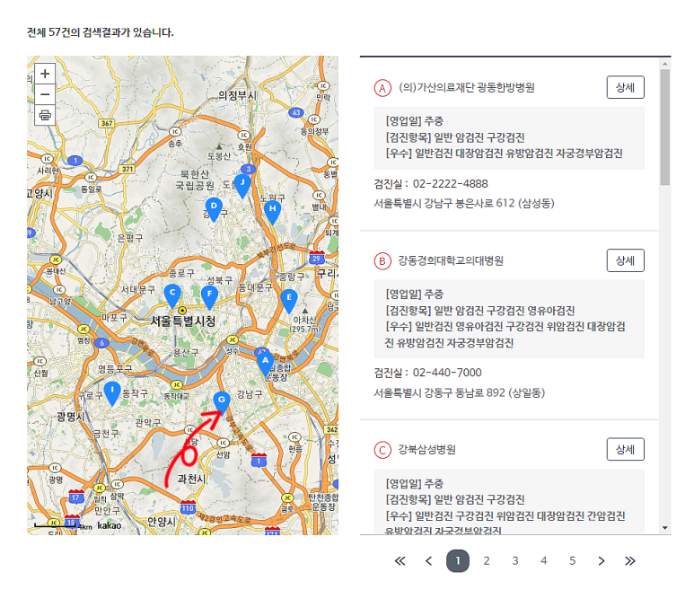Click the circled A result badge

382,88
